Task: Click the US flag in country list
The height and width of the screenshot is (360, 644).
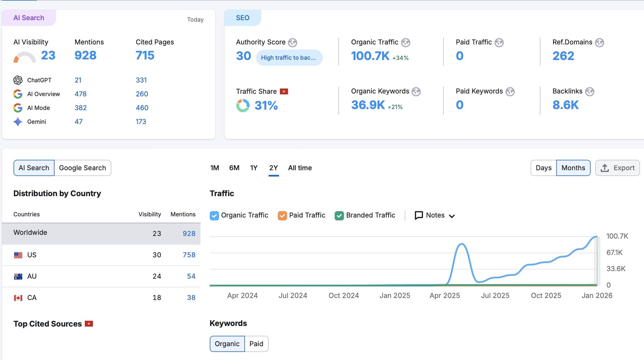Action: [x=18, y=255]
